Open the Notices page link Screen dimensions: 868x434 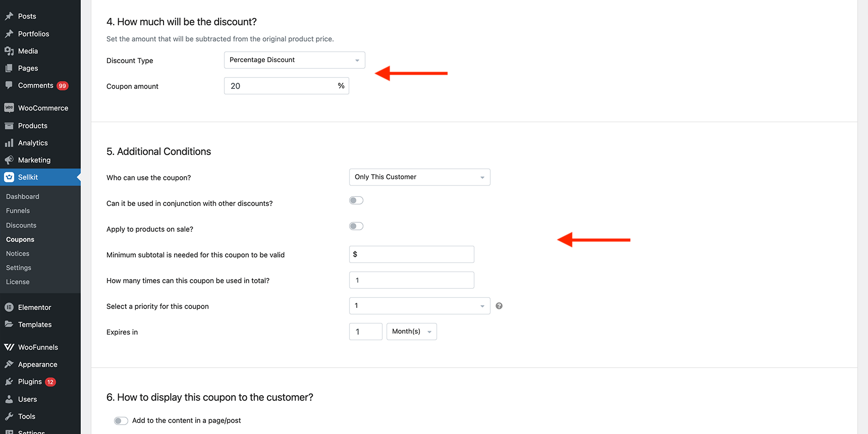click(x=18, y=253)
